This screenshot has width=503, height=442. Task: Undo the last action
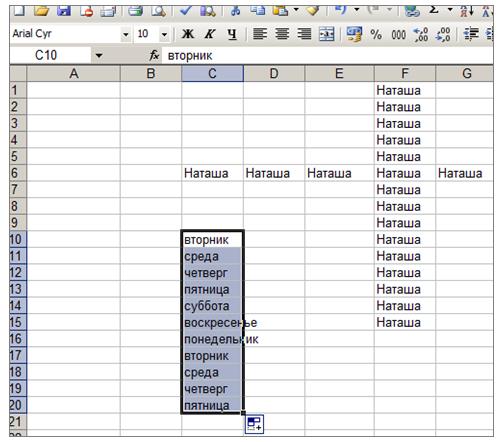pos(341,10)
